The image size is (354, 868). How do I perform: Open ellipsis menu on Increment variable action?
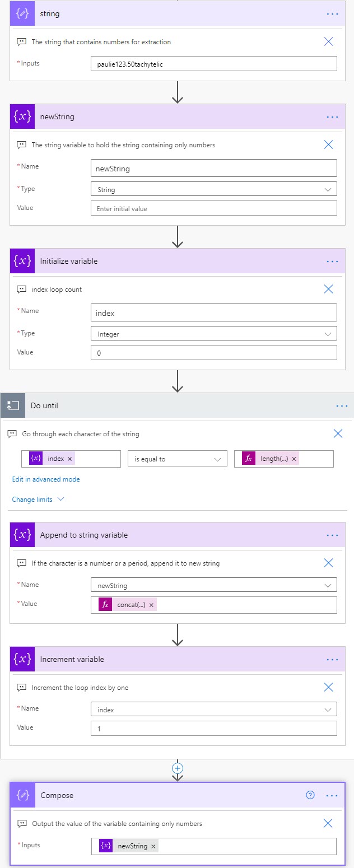point(332,659)
